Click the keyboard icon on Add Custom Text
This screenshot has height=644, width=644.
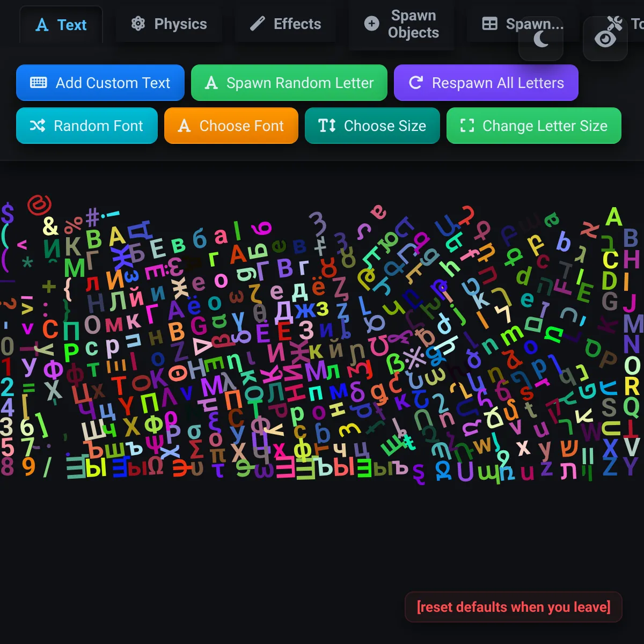click(39, 83)
